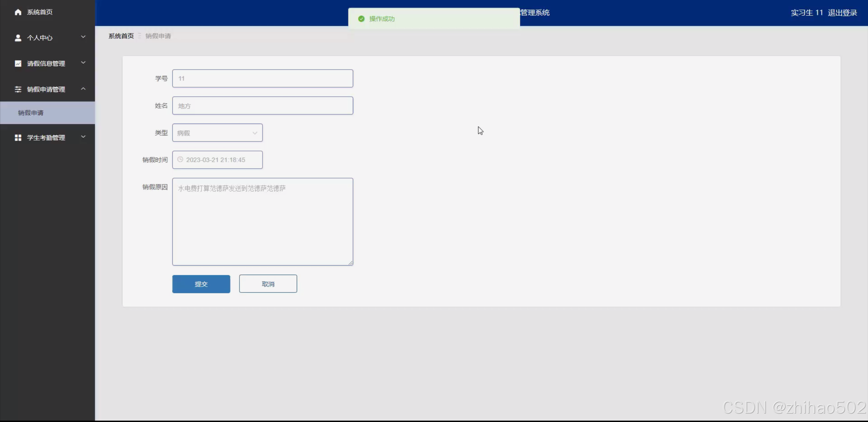Open the 类型 dropdown showing 病假
The height and width of the screenshot is (422, 868).
click(217, 133)
